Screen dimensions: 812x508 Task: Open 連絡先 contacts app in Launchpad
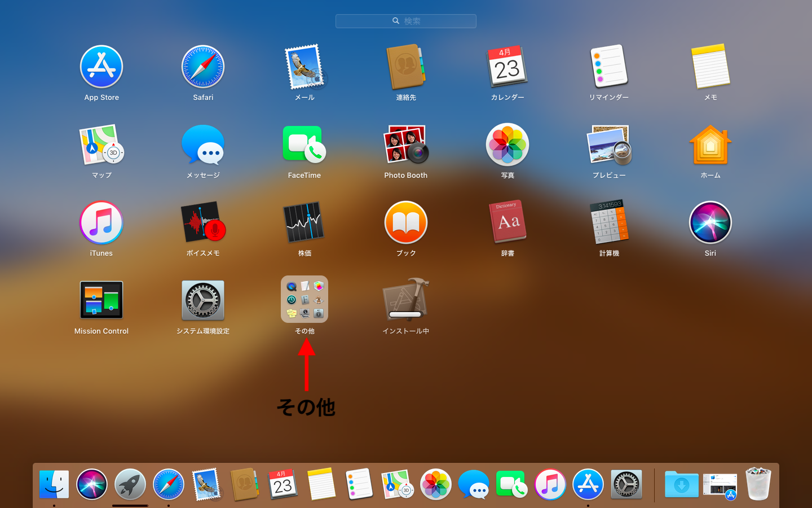pyautogui.click(x=406, y=67)
